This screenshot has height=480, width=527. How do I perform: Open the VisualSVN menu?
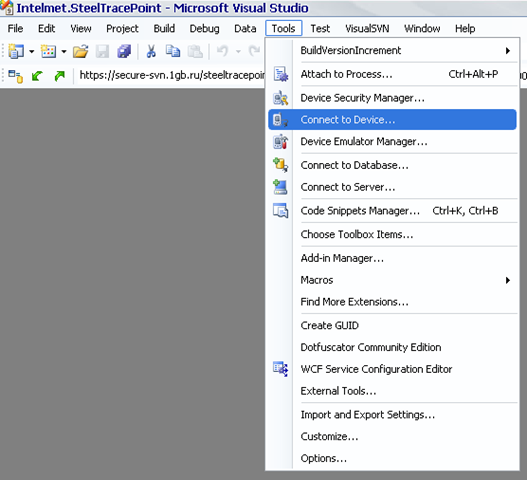[x=367, y=29]
